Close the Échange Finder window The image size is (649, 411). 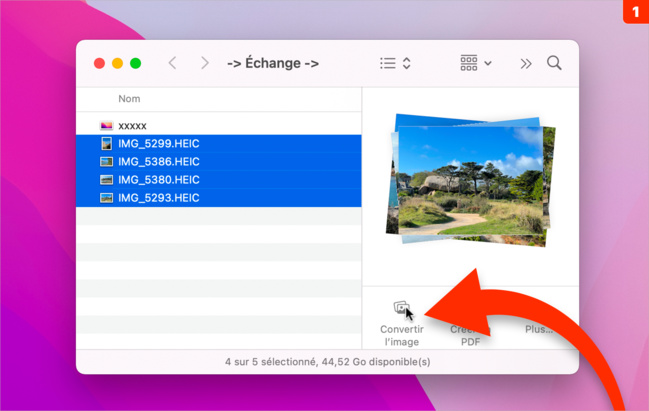(x=99, y=63)
